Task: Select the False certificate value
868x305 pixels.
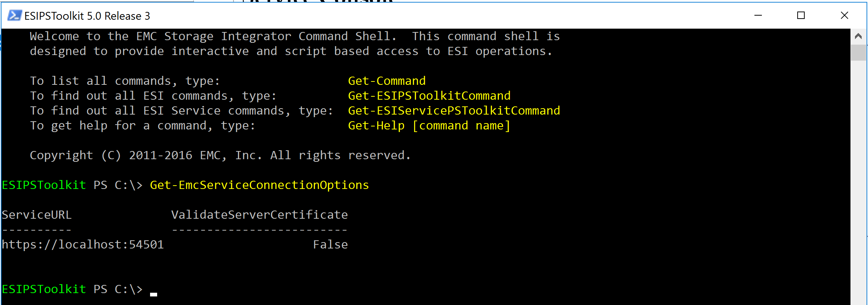Action: pyautogui.click(x=330, y=244)
